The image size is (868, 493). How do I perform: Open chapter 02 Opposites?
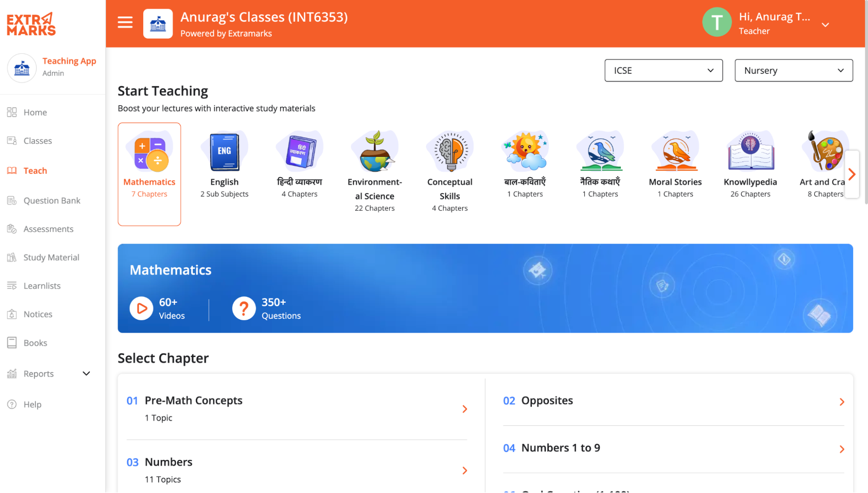673,402
